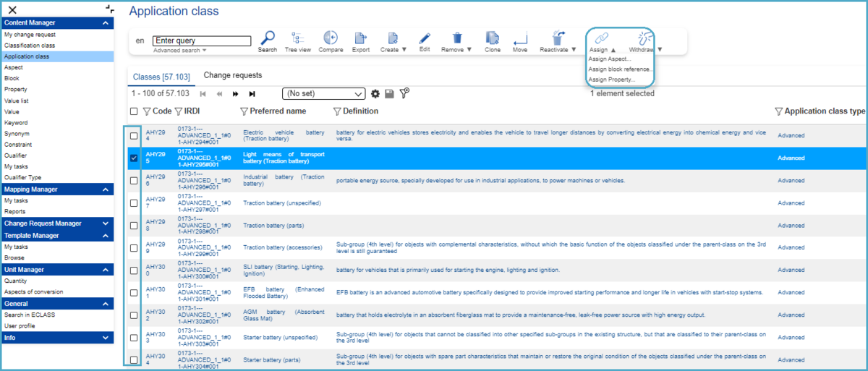Expand the Advanced search options

point(179,51)
